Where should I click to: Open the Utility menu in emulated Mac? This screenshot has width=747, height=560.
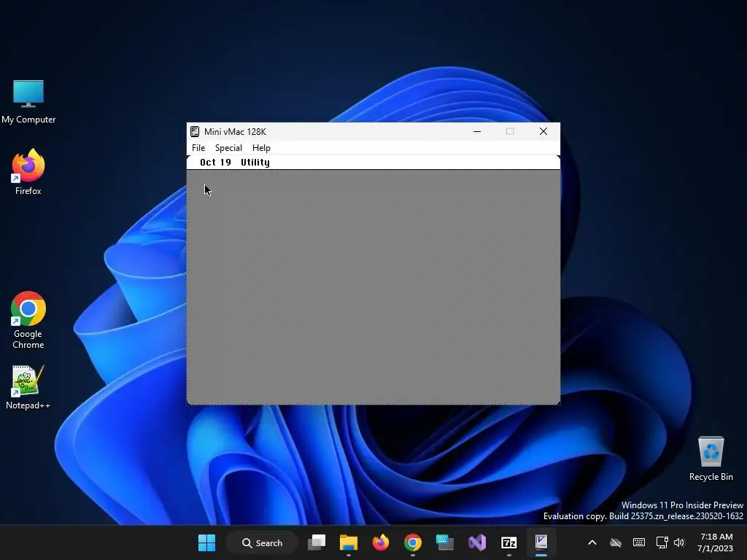click(255, 163)
